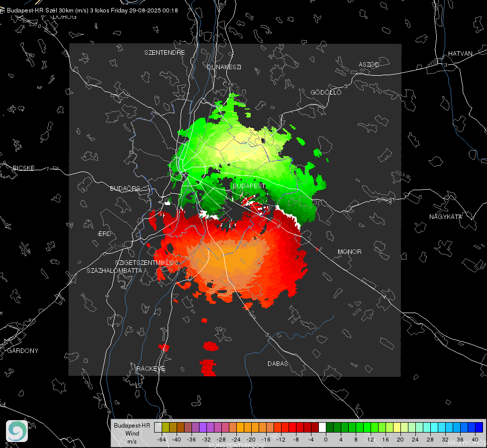Screen dimensions: 487x448
Task: Select the ÉRD town label
Action: pyautogui.click(x=104, y=234)
